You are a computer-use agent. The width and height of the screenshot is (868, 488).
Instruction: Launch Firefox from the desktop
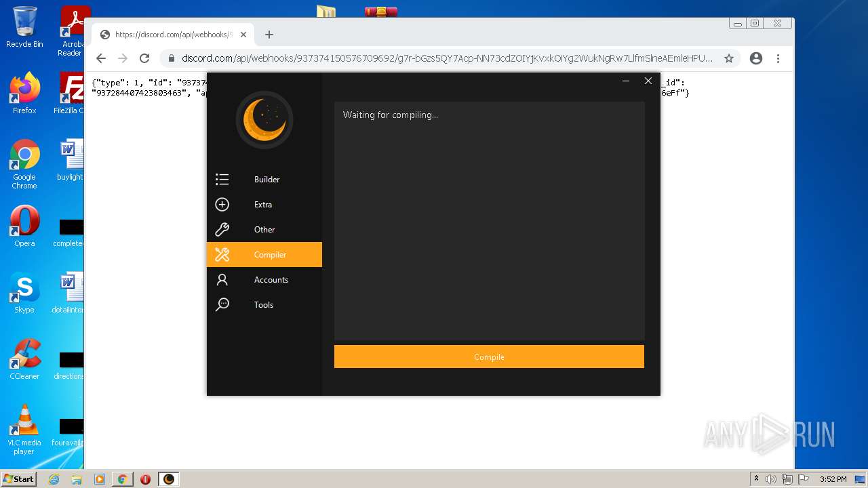(x=24, y=94)
